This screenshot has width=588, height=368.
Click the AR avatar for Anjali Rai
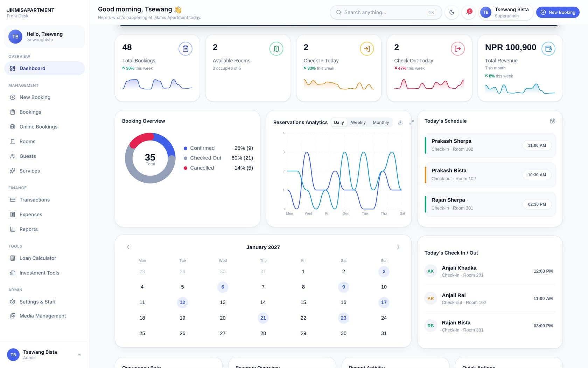430,299
